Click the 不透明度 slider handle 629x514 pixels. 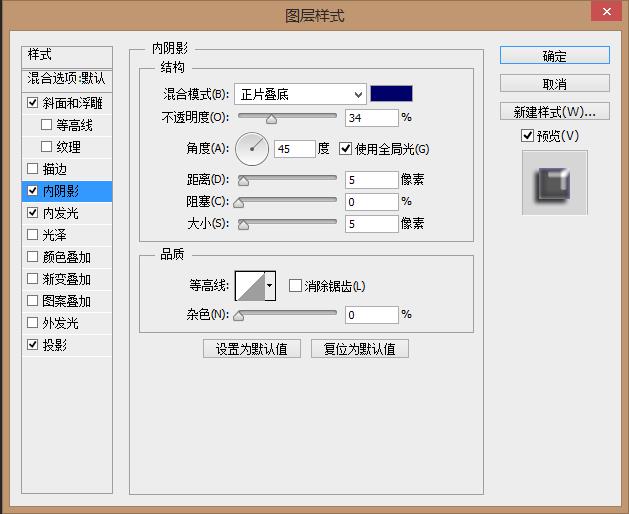click(x=272, y=119)
